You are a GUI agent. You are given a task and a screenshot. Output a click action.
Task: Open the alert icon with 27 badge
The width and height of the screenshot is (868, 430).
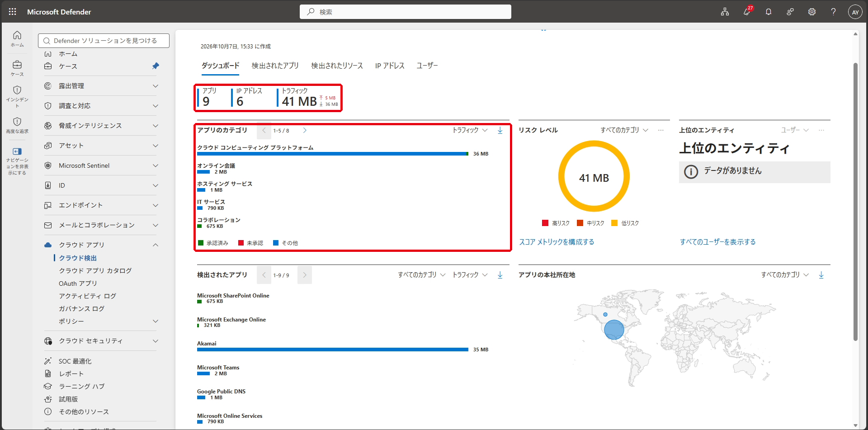point(747,11)
